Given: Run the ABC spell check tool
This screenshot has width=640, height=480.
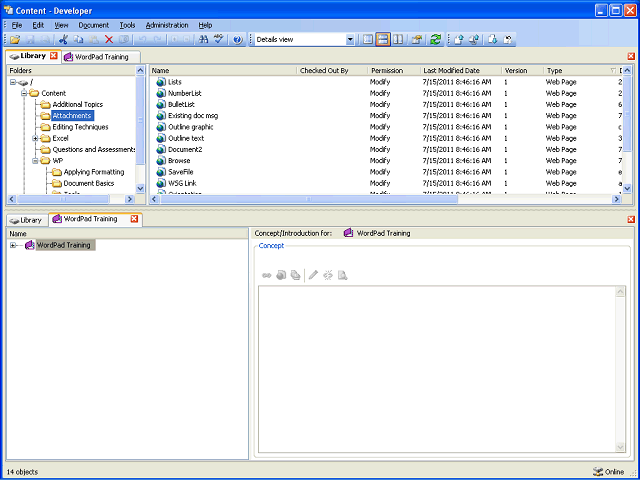Looking at the screenshot, I should pos(219,40).
